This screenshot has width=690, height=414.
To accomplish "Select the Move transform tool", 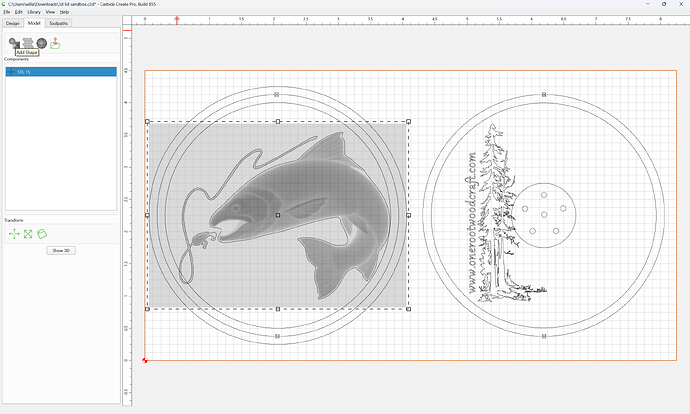I will coord(14,234).
